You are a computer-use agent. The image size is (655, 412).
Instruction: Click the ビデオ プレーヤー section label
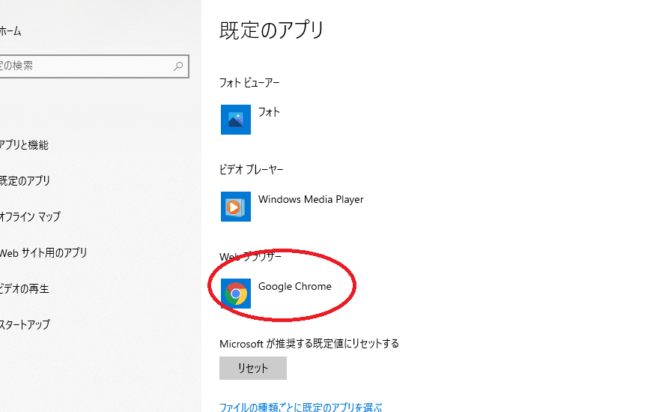(260, 169)
